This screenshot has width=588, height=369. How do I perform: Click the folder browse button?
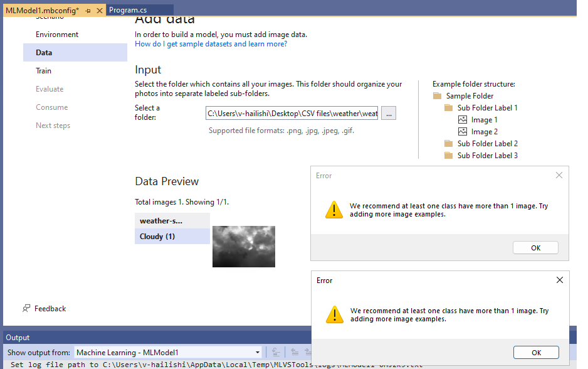click(x=389, y=112)
